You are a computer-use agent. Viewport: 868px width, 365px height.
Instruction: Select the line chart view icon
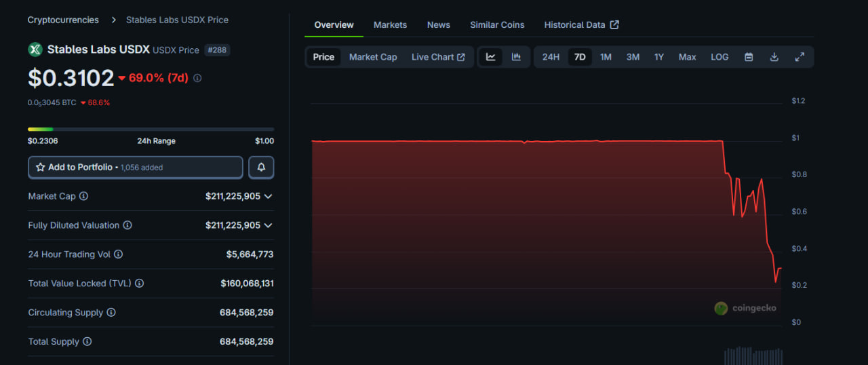pos(491,57)
